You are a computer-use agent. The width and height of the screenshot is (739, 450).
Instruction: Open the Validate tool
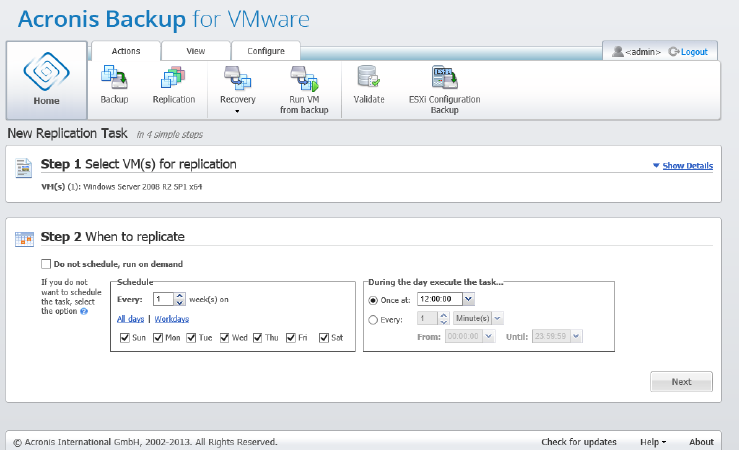point(369,85)
